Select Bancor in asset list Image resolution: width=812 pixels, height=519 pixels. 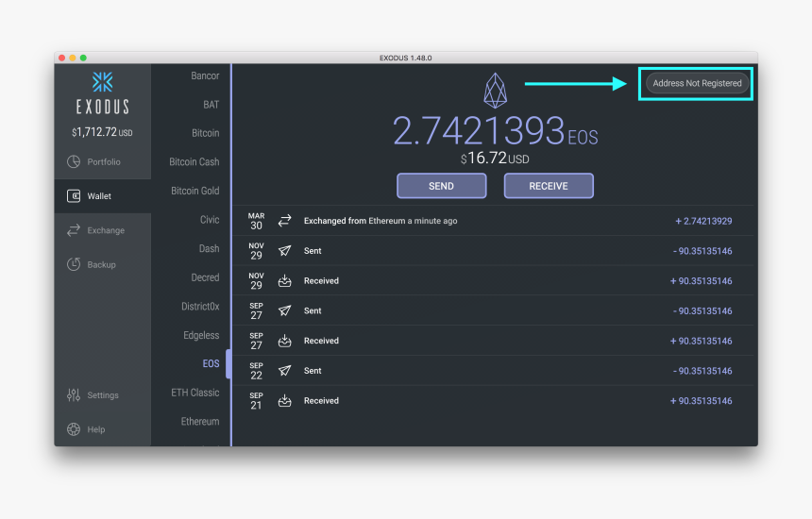[205, 75]
